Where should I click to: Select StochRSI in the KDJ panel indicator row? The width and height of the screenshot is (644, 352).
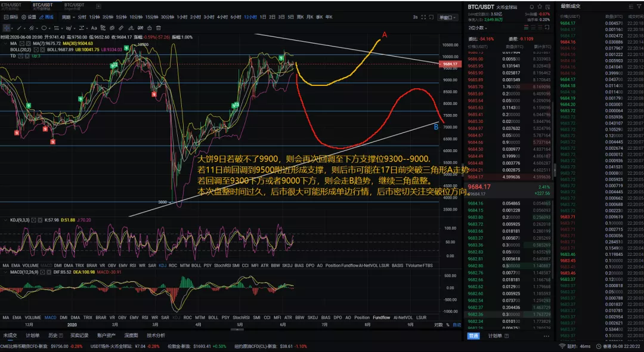click(222, 265)
